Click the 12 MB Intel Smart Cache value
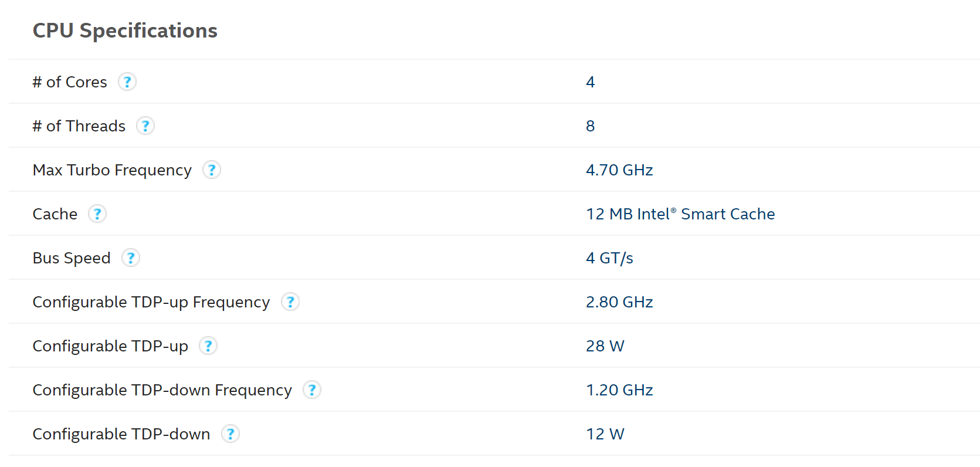 pyautogui.click(x=680, y=214)
